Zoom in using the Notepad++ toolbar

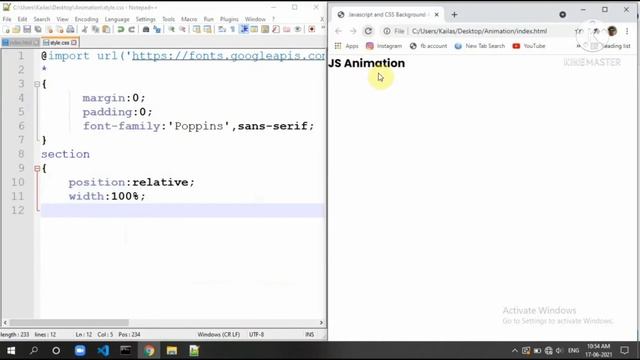click(x=171, y=29)
